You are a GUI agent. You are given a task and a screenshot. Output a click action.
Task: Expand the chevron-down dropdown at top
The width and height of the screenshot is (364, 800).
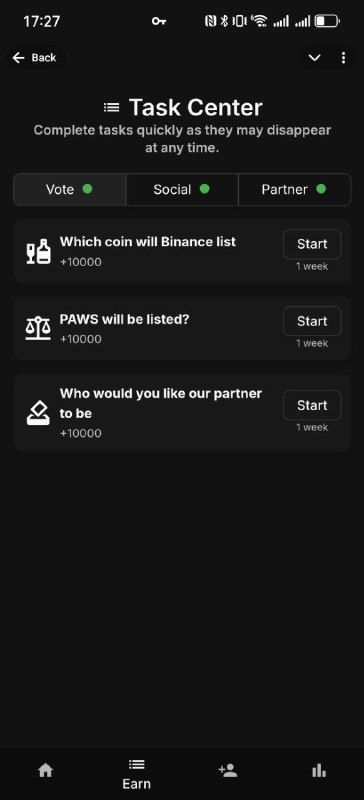pyautogui.click(x=314, y=58)
